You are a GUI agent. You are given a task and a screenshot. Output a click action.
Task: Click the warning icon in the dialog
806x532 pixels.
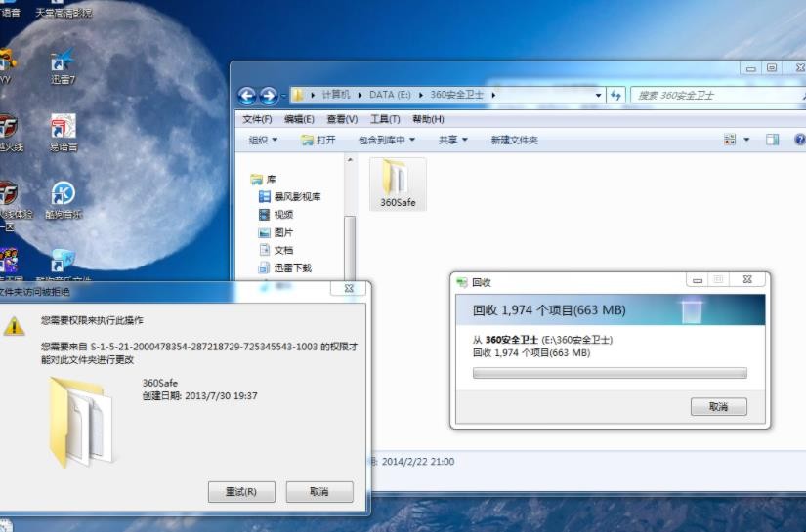click(14, 327)
